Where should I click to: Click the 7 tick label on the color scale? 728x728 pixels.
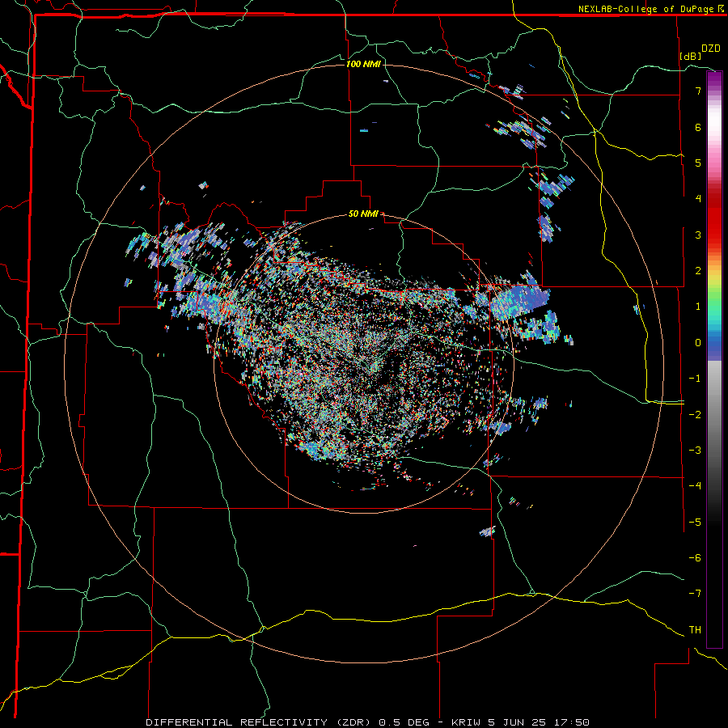698,91
